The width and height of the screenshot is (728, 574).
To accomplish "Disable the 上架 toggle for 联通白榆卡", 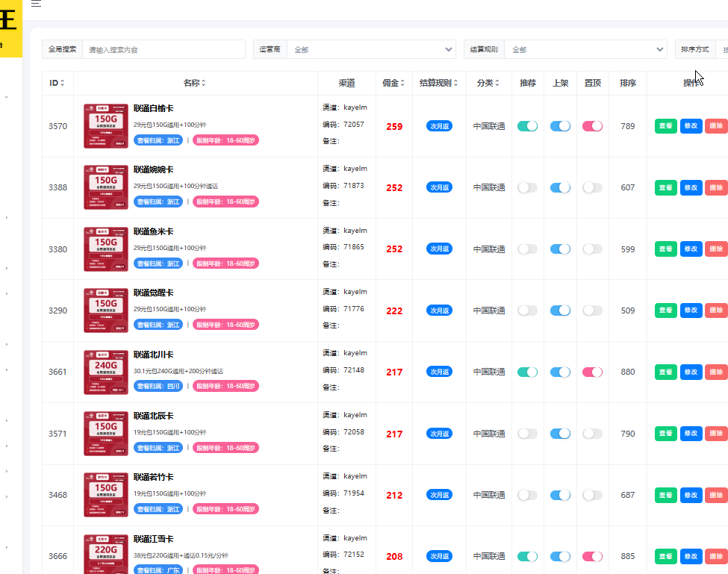I will tap(560, 126).
